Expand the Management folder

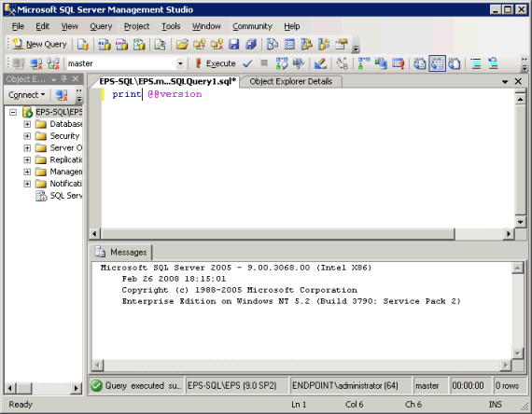(27, 172)
